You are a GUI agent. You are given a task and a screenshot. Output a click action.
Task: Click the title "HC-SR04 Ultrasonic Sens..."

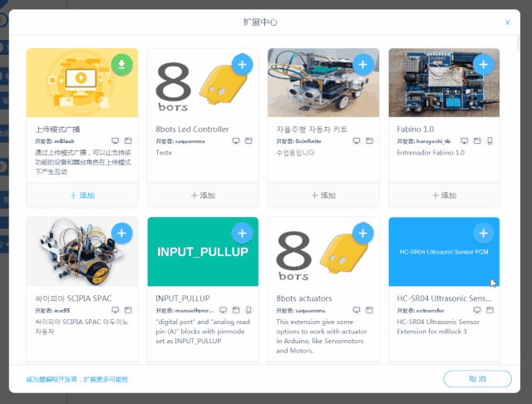[444, 298]
